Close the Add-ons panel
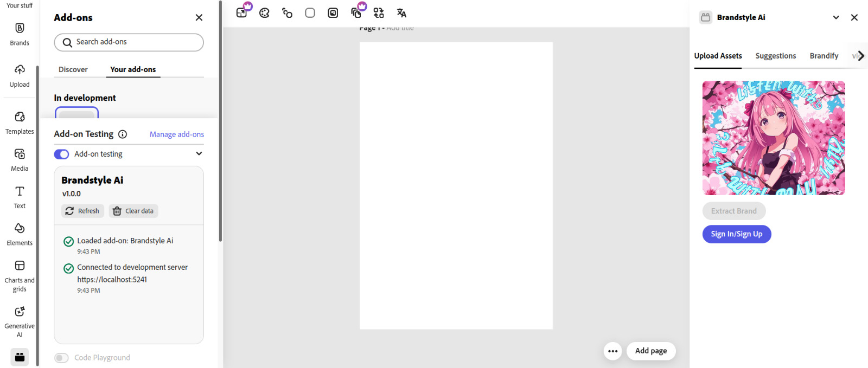Screen dimensions: 868x368 point(199,17)
